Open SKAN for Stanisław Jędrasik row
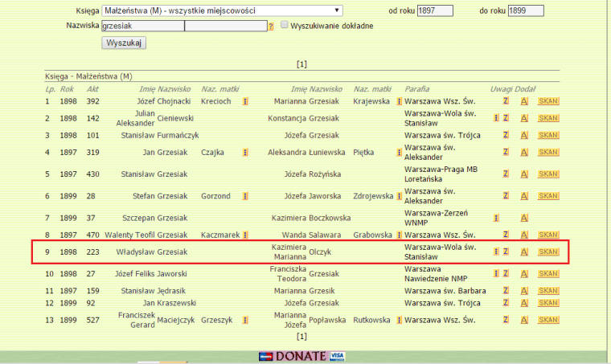The width and height of the screenshot is (611, 364). click(x=547, y=290)
